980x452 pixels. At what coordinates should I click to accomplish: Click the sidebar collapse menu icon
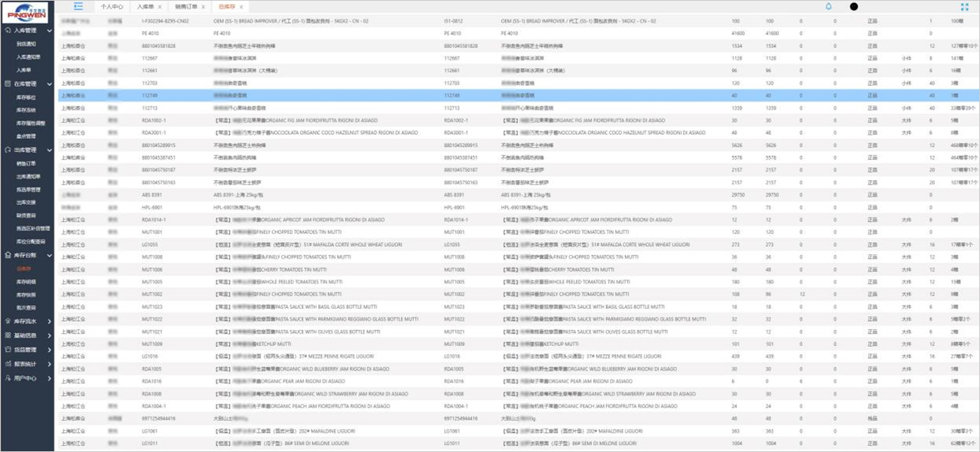click(x=78, y=6)
